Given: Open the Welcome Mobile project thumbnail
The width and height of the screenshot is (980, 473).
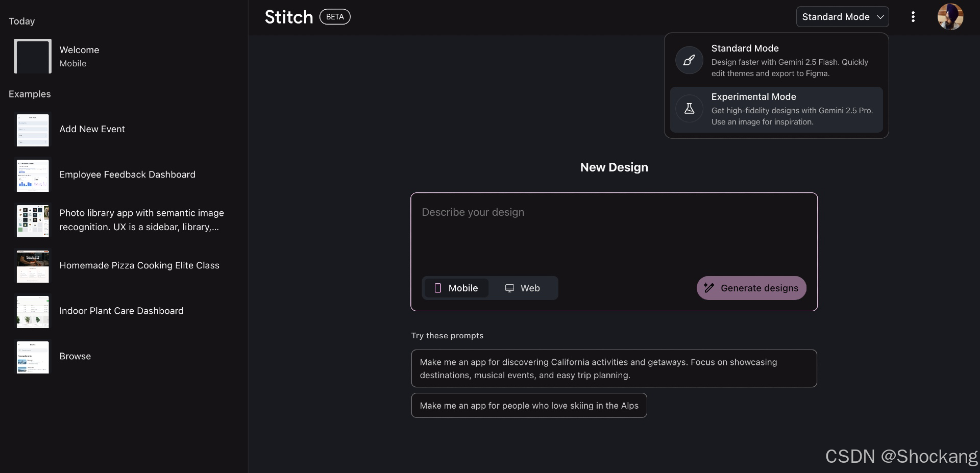Looking at the screenshot, I should click(33, 56).
